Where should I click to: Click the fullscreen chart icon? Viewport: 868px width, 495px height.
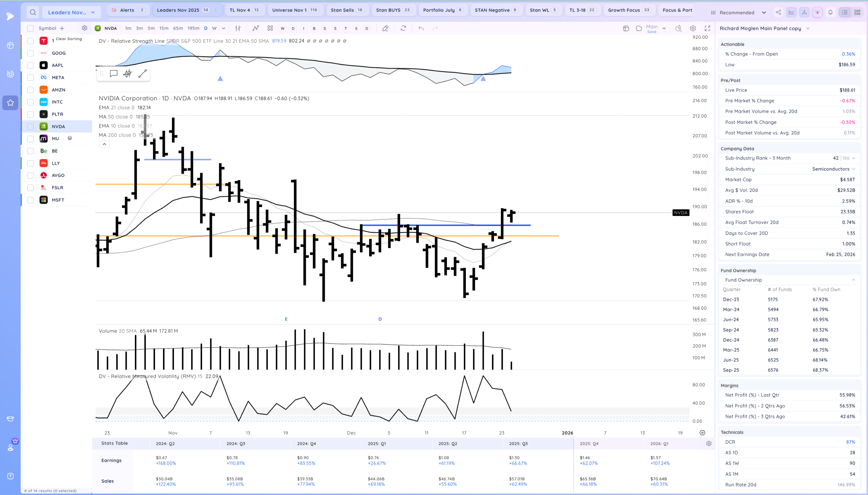point(708,28)
